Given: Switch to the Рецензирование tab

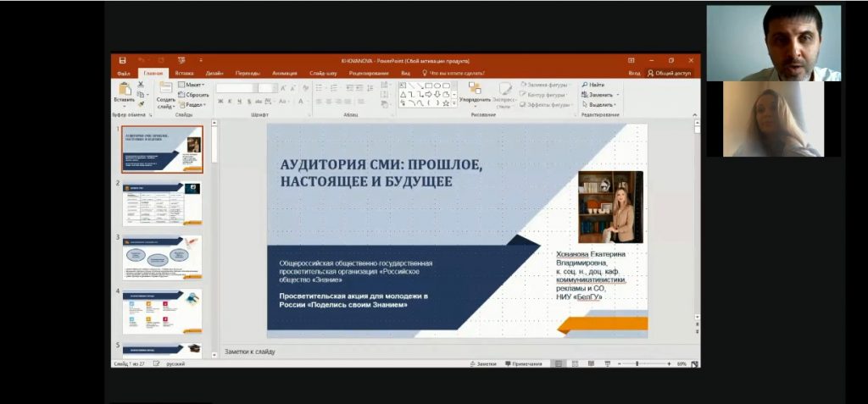Looking at the screenshot, I should (x=370, y=73).
